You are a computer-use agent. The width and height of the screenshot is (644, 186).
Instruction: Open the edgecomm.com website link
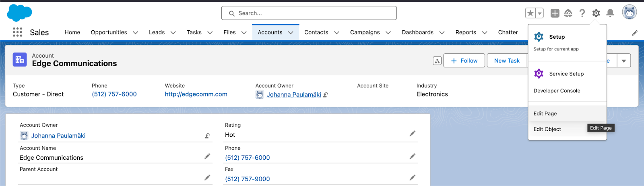196,94
